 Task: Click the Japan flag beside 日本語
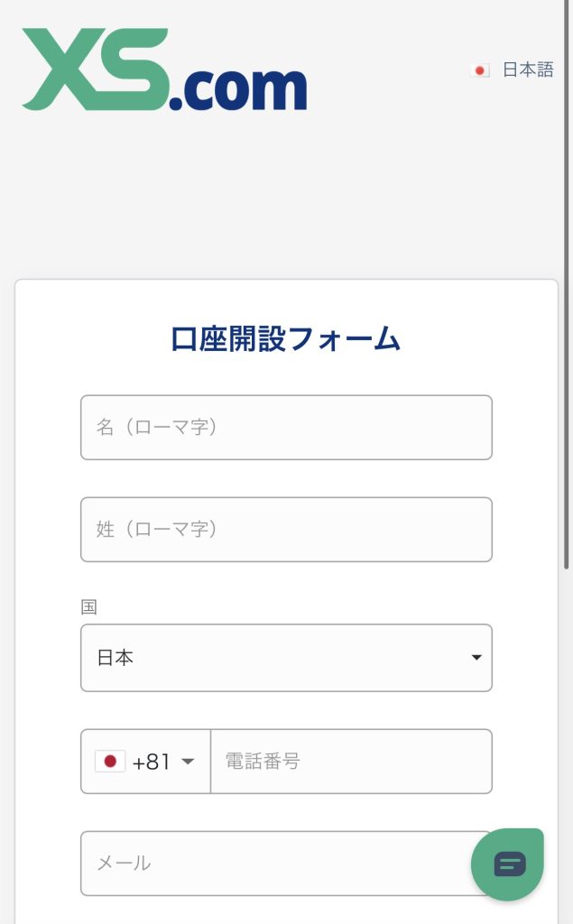[x=480, y=70]
